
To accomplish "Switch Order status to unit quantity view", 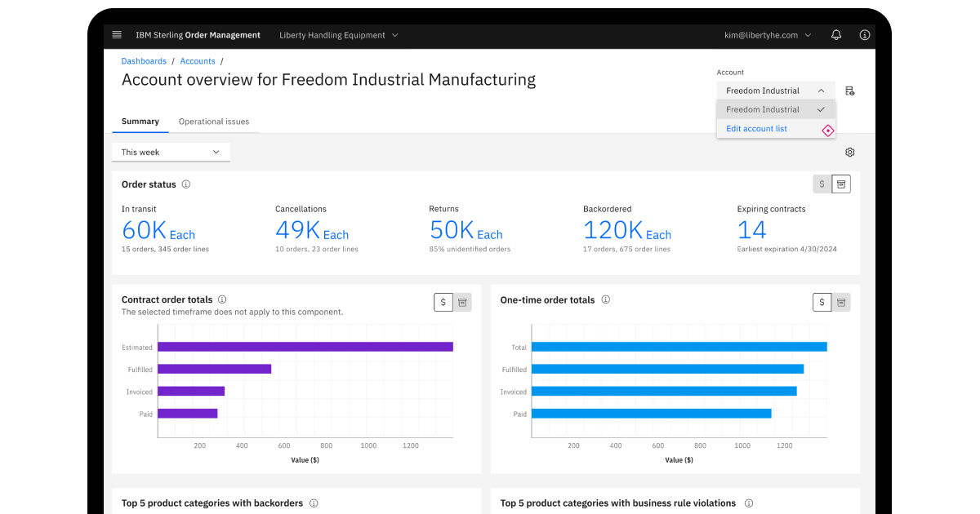I will (x=841, y=184).
